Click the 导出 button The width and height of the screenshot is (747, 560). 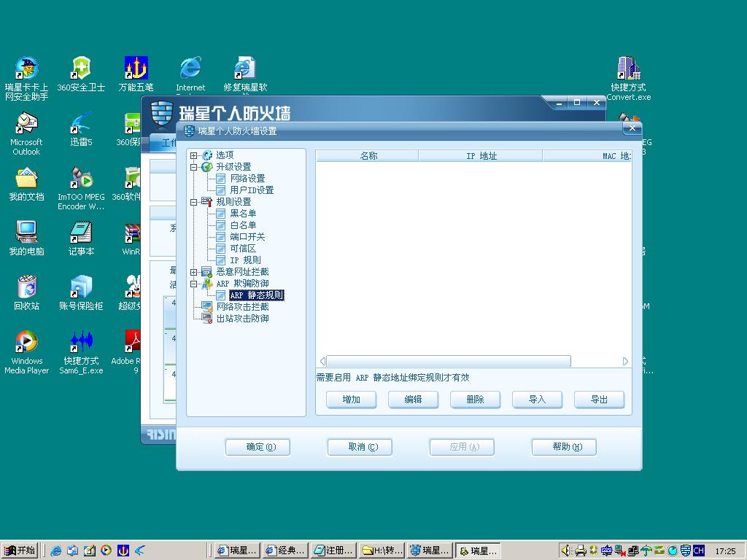click(599, 400)
